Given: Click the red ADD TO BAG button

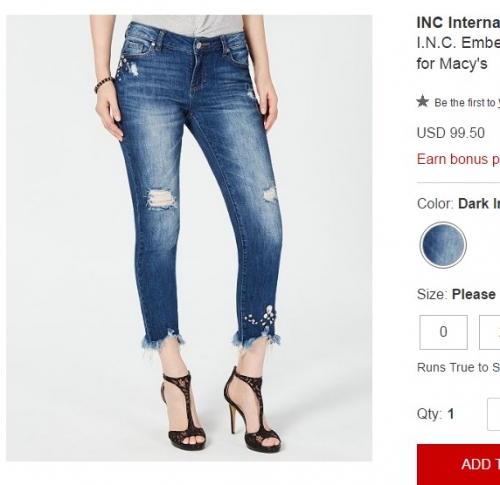Looking at the screenshot, I should pos(458,464).
